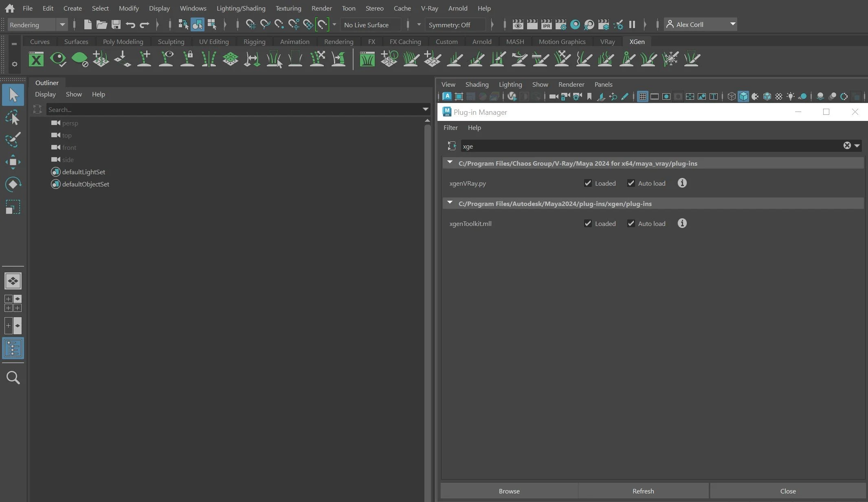The width and height of the screenshot is (868, 502).
Task: Disable Auto load for xgenToolkit.mll
Action: (631, 224)
